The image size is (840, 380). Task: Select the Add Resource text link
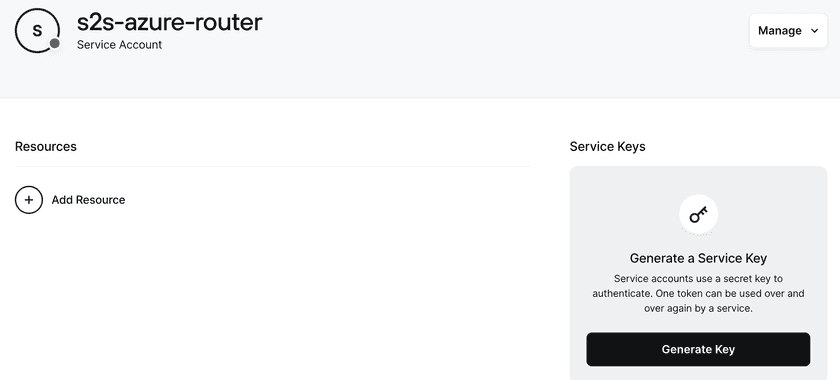(x=88, y=200)
